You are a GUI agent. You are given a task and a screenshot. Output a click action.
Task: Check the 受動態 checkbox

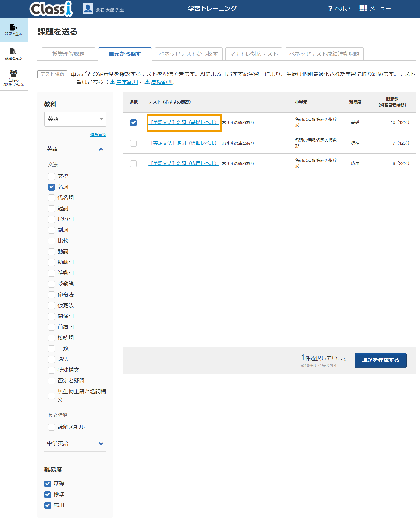[x=52, y=284]
